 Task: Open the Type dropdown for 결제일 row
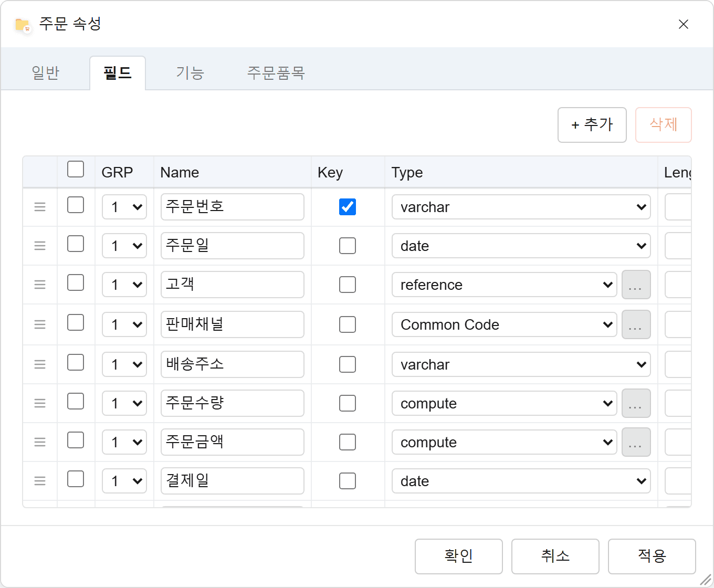coord(521,481)
